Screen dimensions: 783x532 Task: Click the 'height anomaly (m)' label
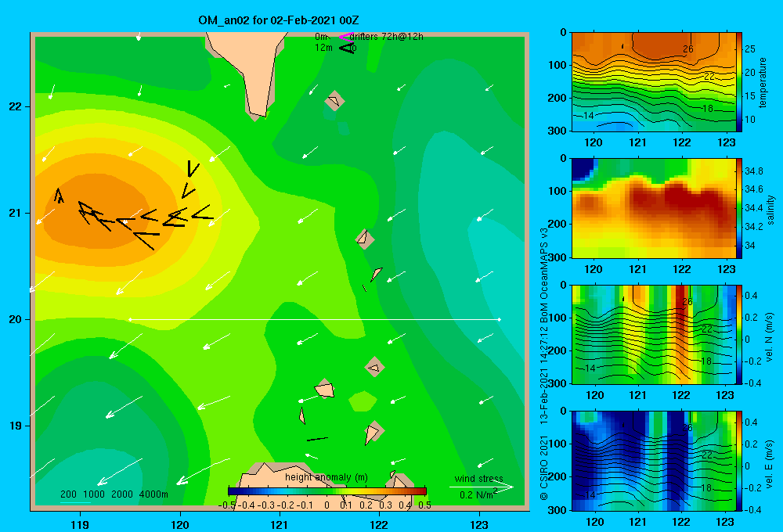pos(327,477)
